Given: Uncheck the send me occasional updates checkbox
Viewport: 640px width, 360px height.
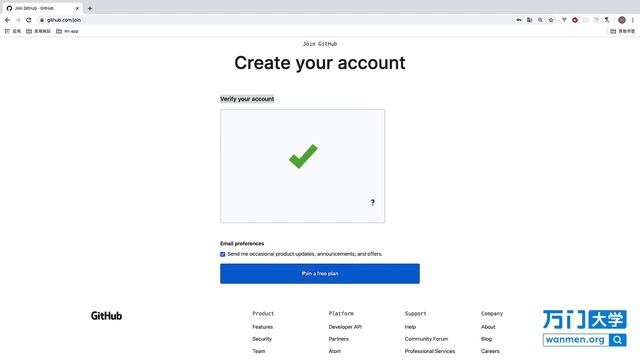Looking at the screenshot, I should pos(222,254).
